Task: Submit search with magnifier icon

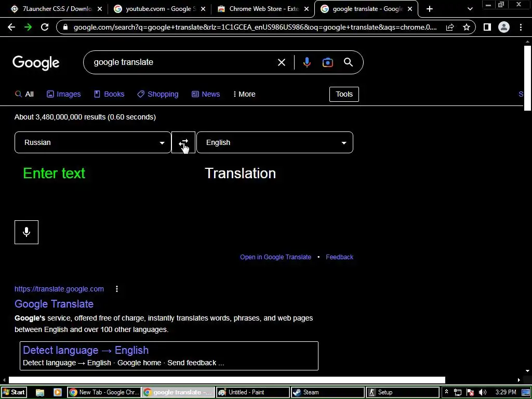Action: 348,62
